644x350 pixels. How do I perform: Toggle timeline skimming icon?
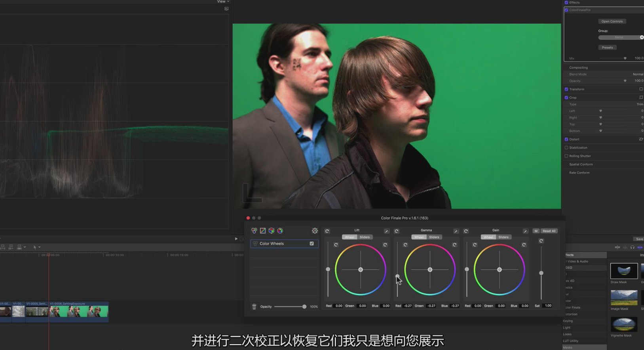617,247
